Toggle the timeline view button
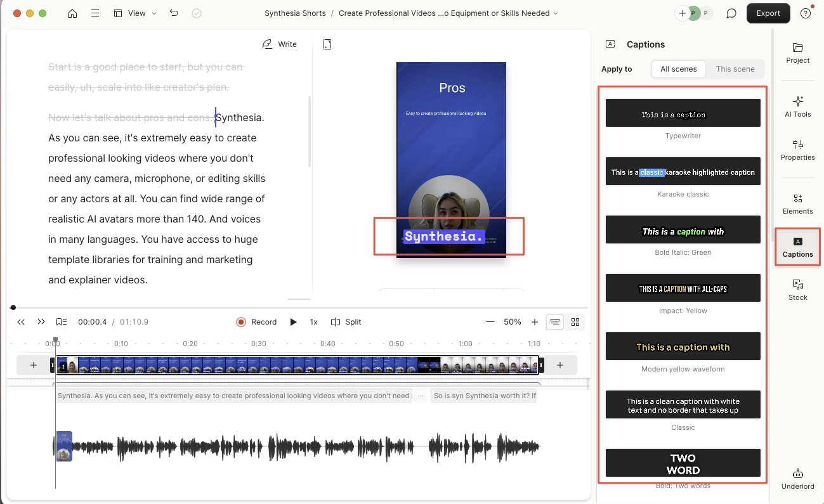This screenshot has height=504, width=824. (x=555, y=322)
